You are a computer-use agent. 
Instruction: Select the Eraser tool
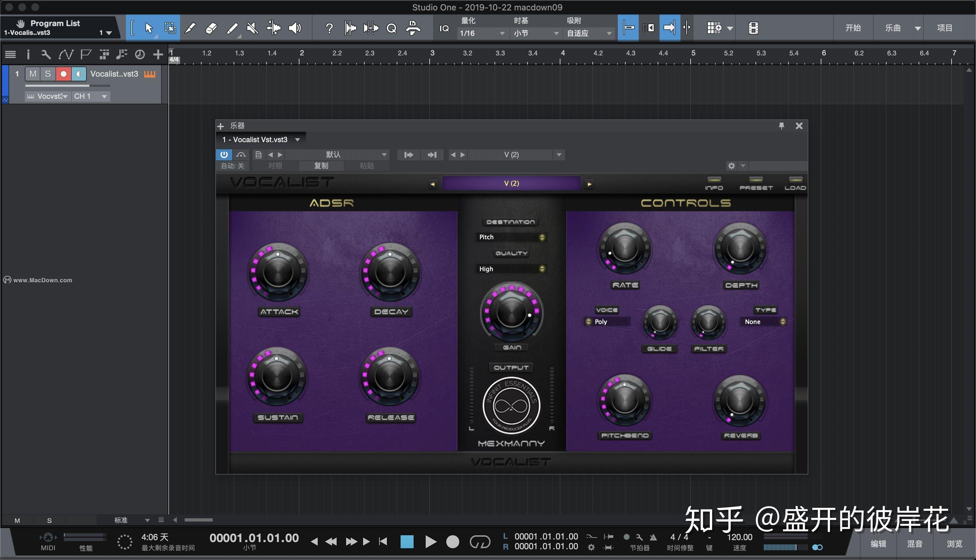click(x=211, y=28)
